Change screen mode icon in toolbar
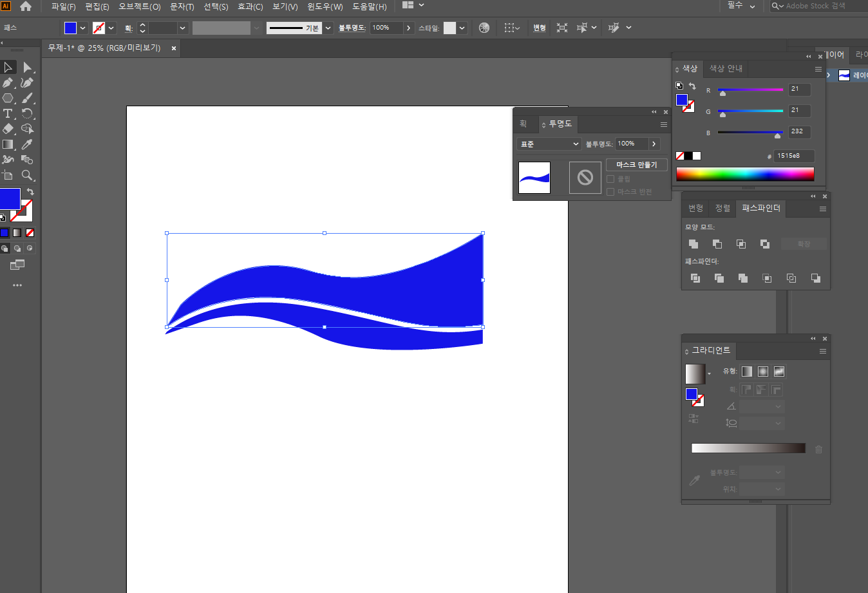Screen dimensions: 868x593 [x=17, y=265]
